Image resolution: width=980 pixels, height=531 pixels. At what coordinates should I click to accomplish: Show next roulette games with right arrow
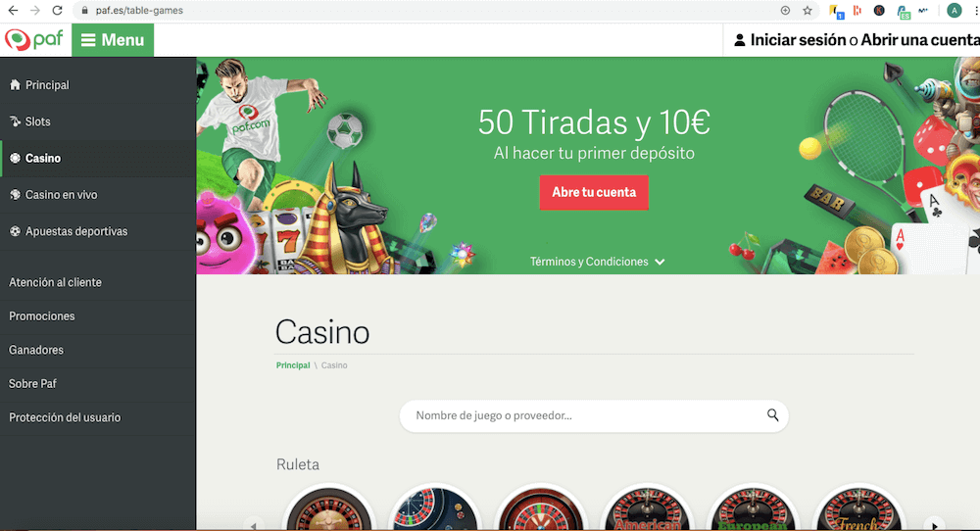934,525
